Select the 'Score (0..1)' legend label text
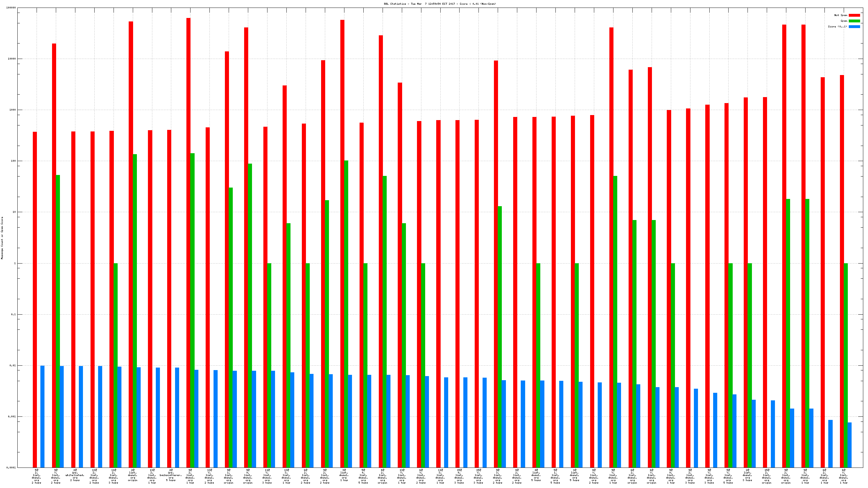 pyautogui.click(x=837, y=26)
